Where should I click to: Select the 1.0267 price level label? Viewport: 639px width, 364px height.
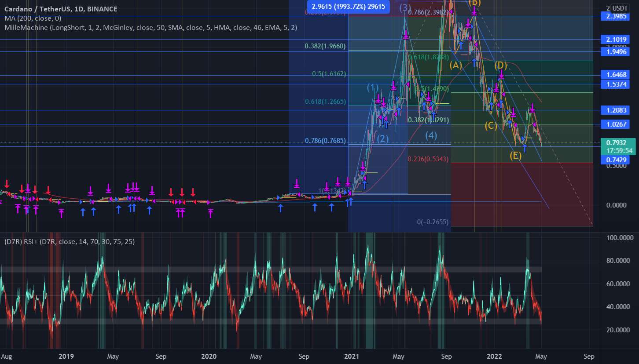pyautogui.click(x=615, y=124)
